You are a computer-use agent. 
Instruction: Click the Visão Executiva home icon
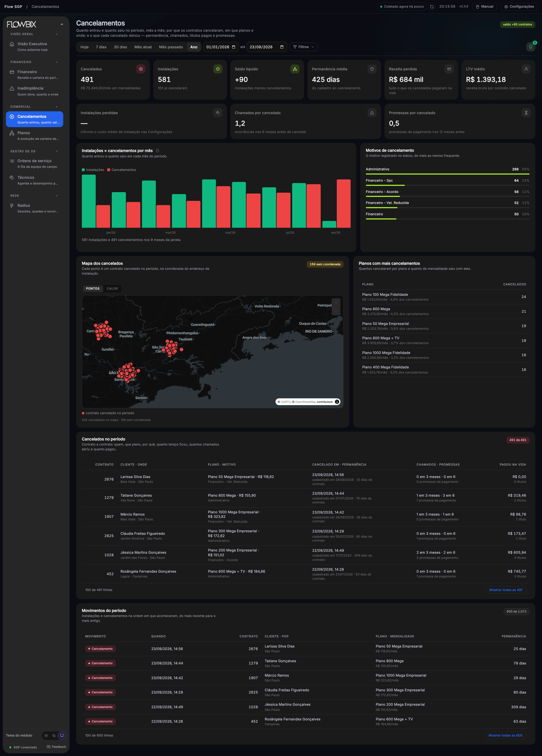12,44
